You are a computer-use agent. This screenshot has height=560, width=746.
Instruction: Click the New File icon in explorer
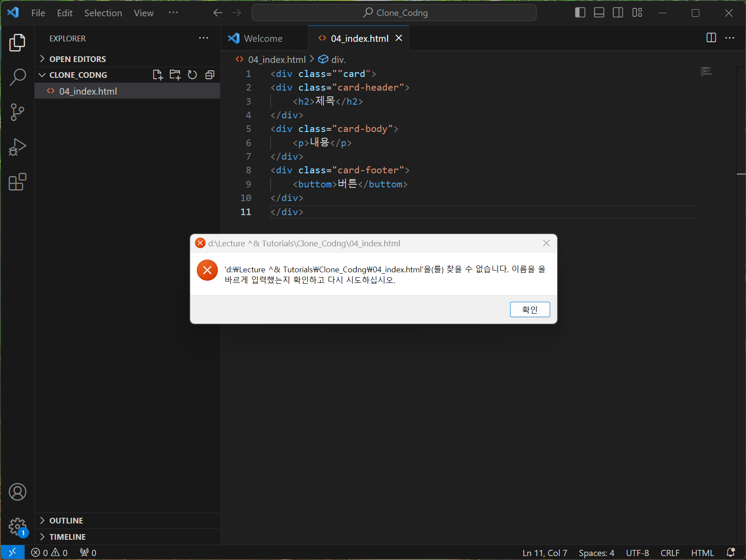tap(158, 75)
